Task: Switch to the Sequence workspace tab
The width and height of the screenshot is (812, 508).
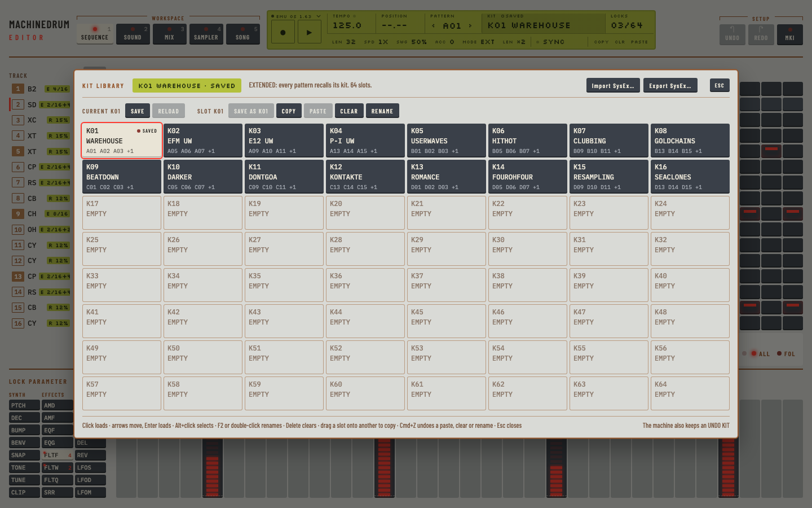Action: (x=94, y=34)
